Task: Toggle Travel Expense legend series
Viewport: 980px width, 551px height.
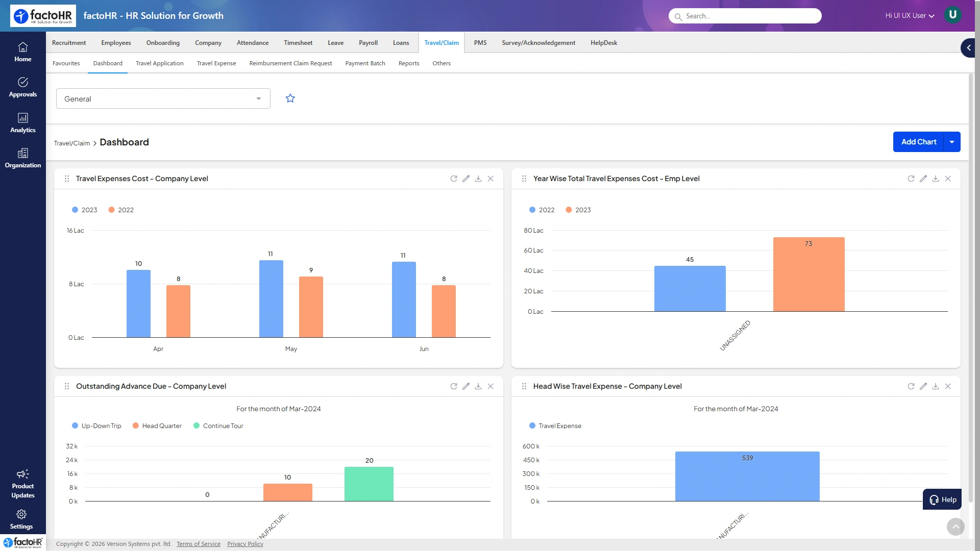Action: tap(555, 425)
